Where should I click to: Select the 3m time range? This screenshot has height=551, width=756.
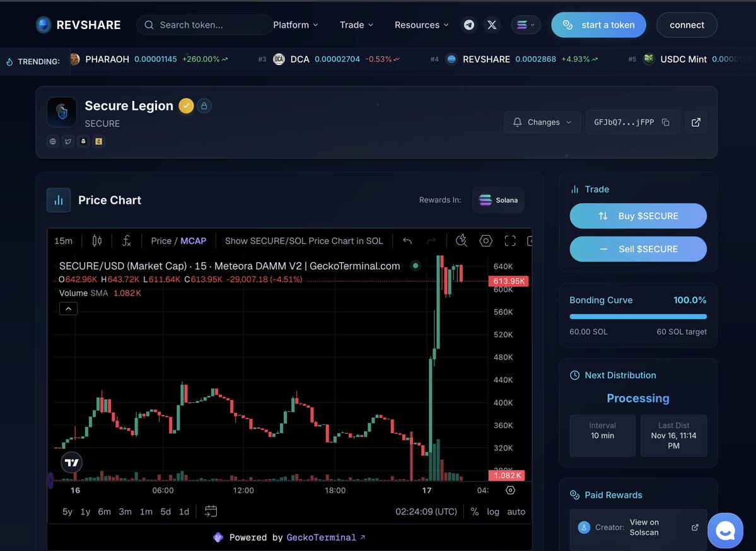pos(125,511)
